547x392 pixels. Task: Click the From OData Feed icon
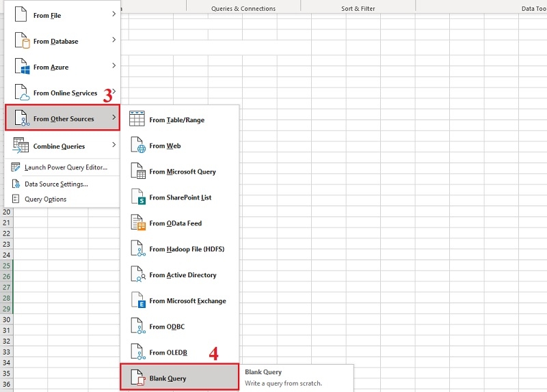[138, 223]
